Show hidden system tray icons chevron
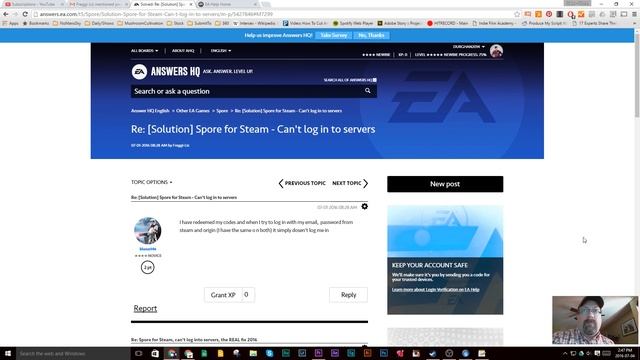The image size is (640, 360). point(565,353)
